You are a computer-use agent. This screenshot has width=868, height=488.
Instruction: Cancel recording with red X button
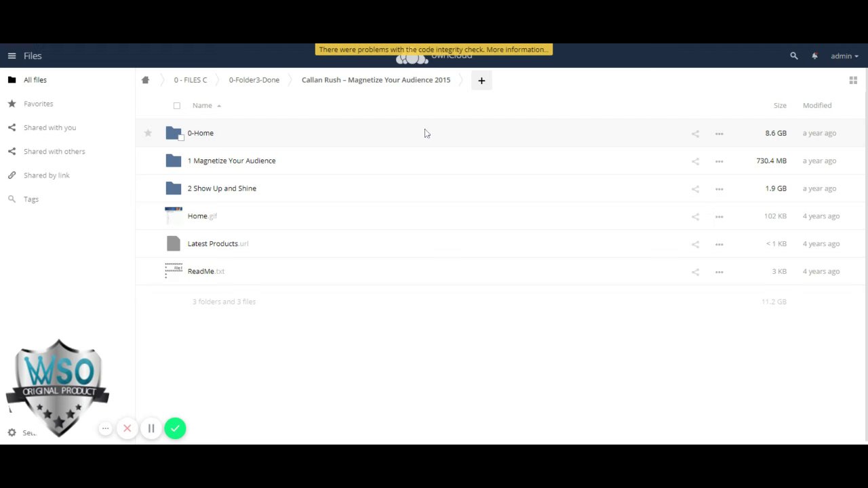127,428
